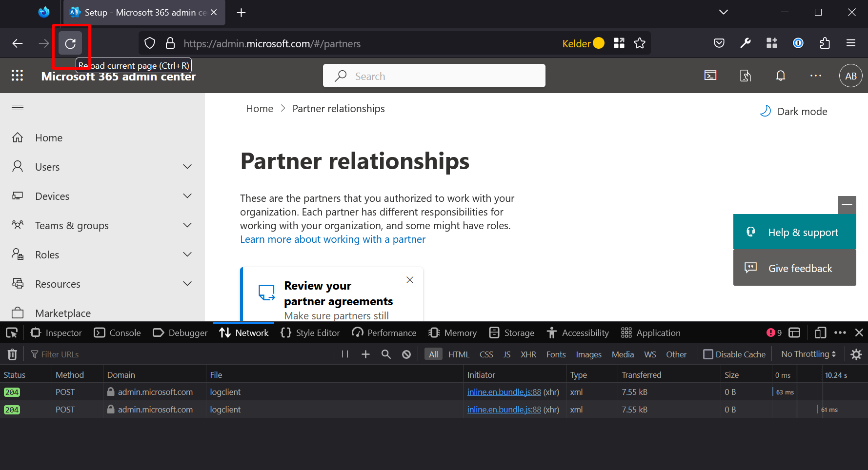Switch to Inspector tab
The image size is (868, 470).
pos(56,333)
